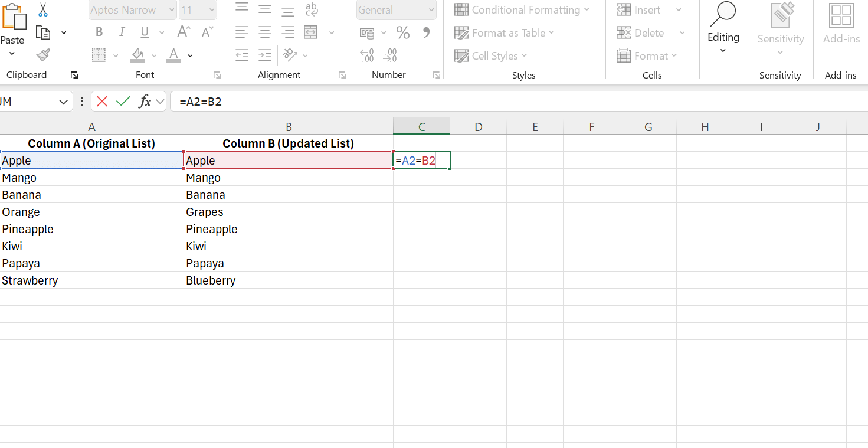Toggle Italic formatting

122,32
